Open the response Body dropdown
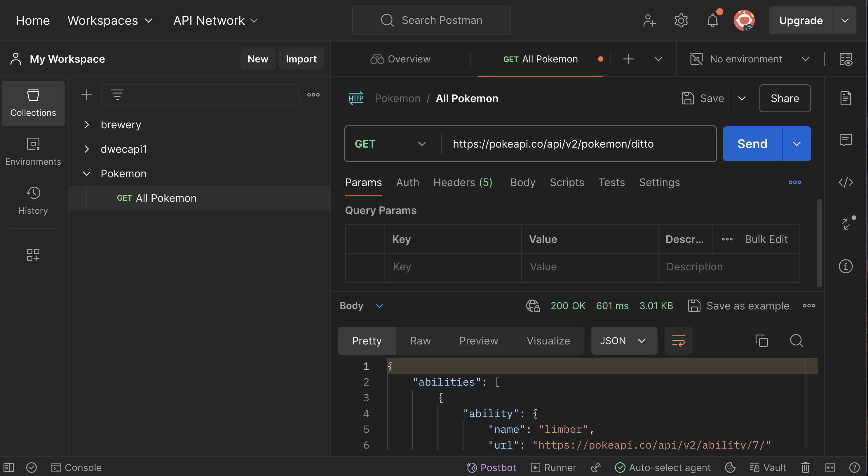Viewport: 868px width, 476px height. [x=362, y=306]
